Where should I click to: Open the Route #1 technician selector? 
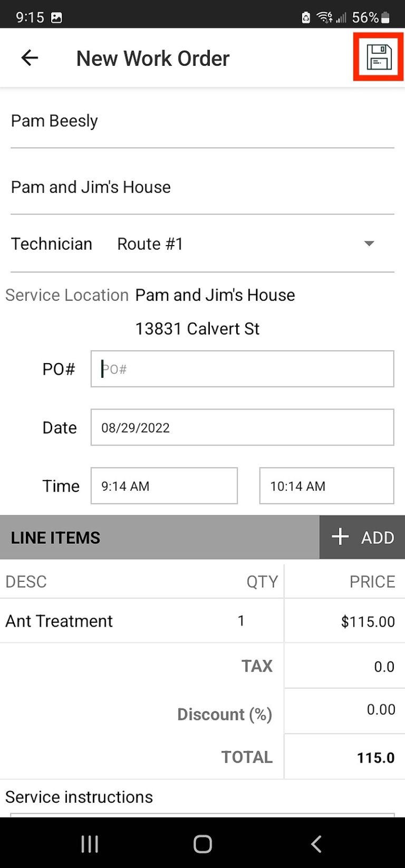pyautogui.click(x=246, y=244)
